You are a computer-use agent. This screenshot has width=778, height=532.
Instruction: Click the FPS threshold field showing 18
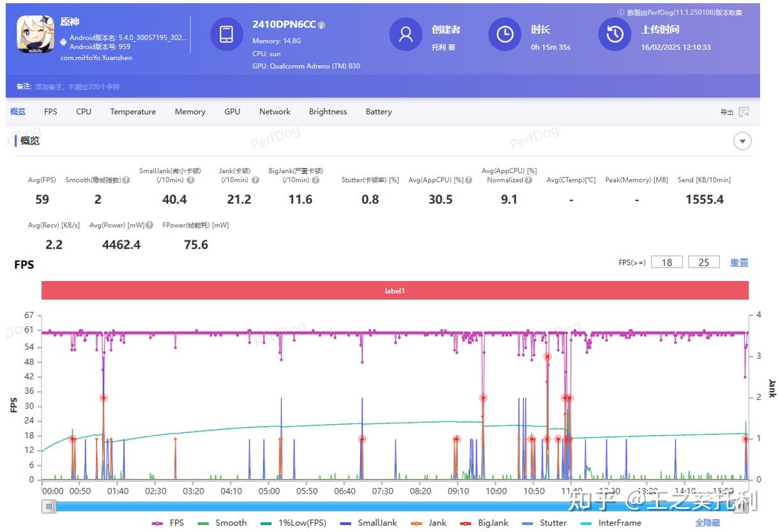click(667, 262)
